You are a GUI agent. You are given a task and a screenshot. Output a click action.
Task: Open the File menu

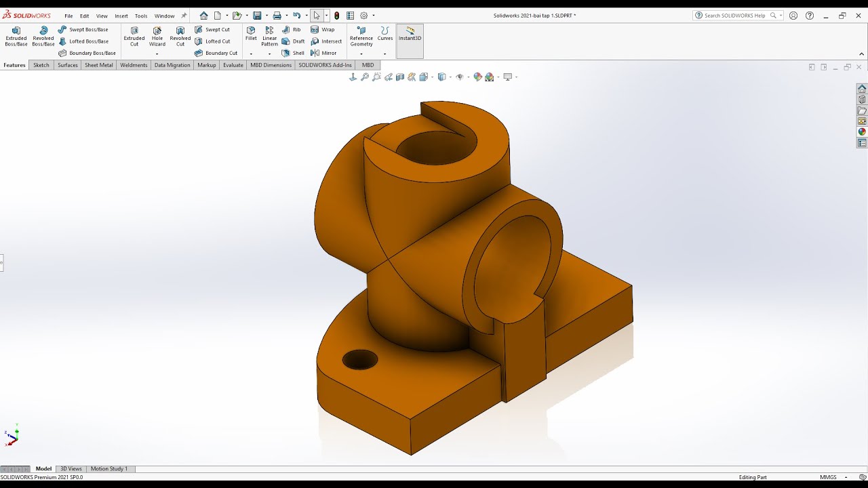pos(68,16)
